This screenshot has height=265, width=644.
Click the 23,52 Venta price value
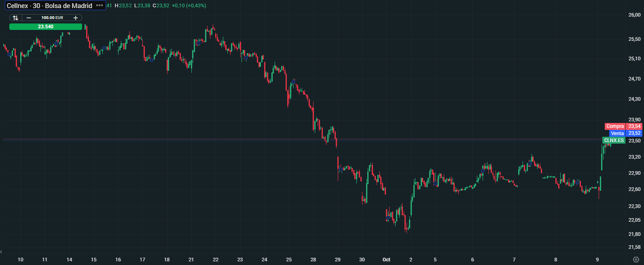click(x=634, y=133)
